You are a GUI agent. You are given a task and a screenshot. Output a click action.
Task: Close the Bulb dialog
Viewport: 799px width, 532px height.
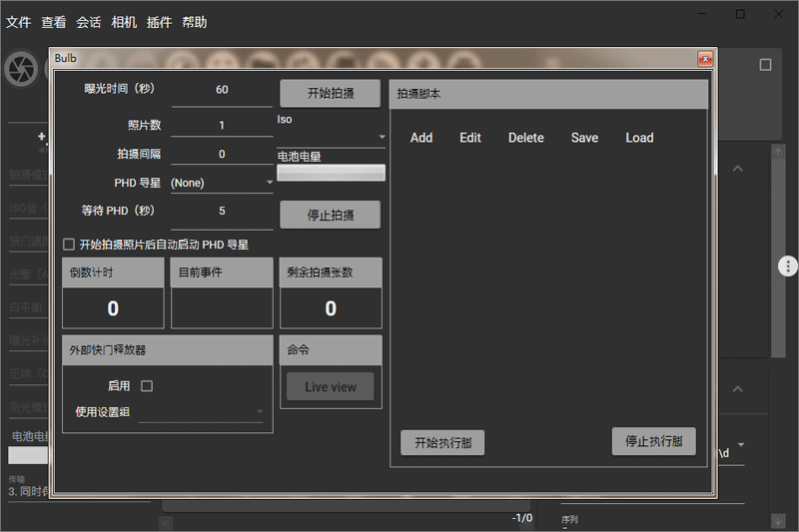click(705, 59)
